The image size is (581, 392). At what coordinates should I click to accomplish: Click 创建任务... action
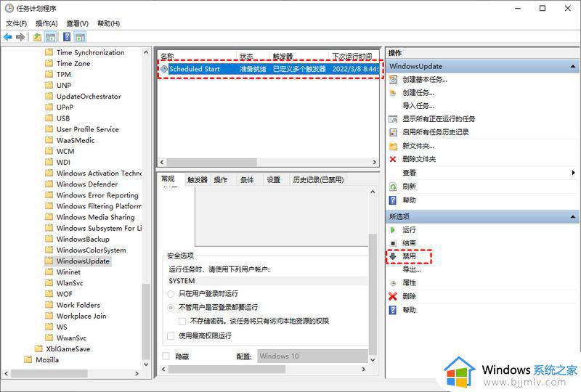[x=418, y=93]
